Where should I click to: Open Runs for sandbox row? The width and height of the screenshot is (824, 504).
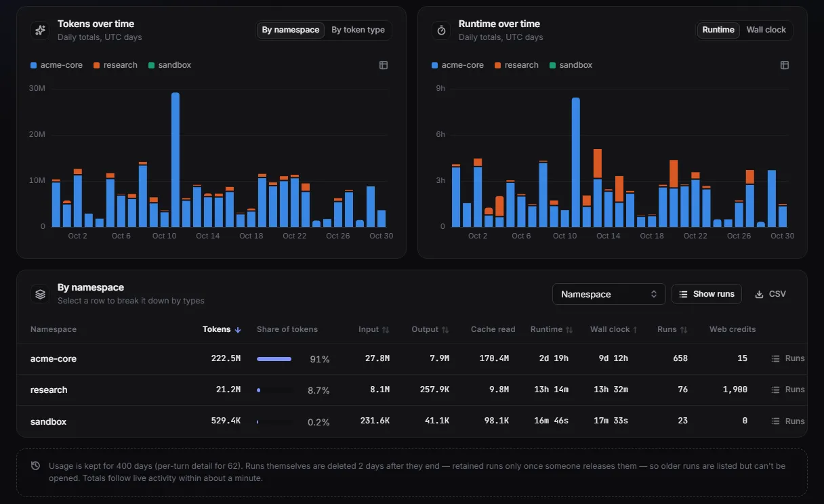tap(787, 421)
